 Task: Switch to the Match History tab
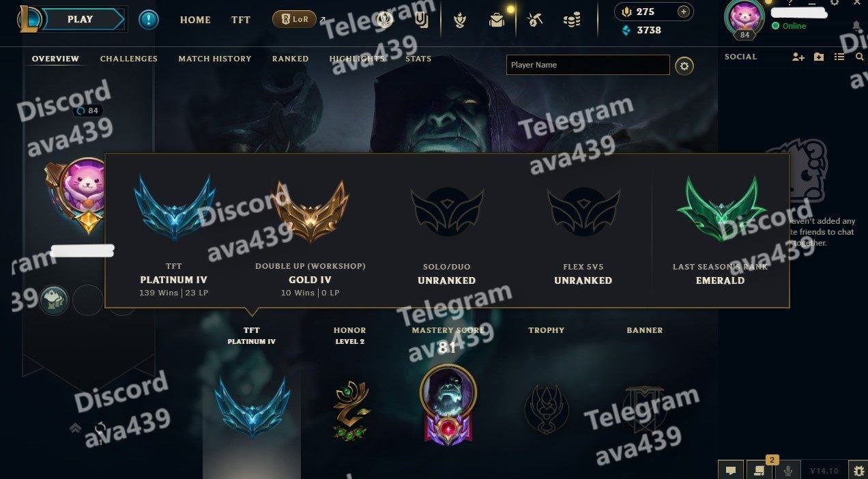click(x=215, y=59)
